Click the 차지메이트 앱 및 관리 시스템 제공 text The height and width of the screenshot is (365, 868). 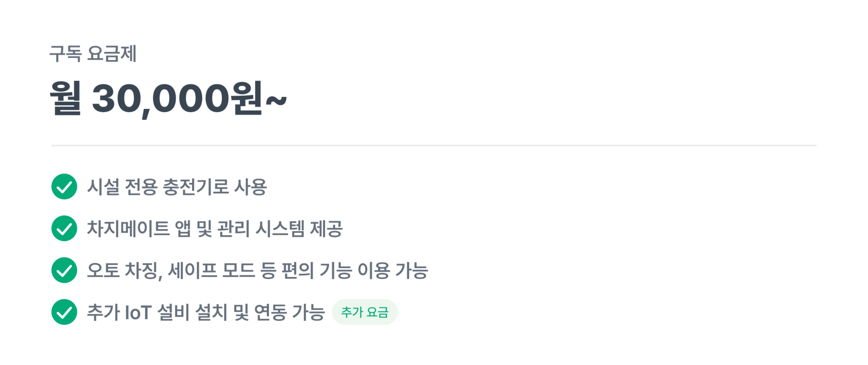pos(215,228)
